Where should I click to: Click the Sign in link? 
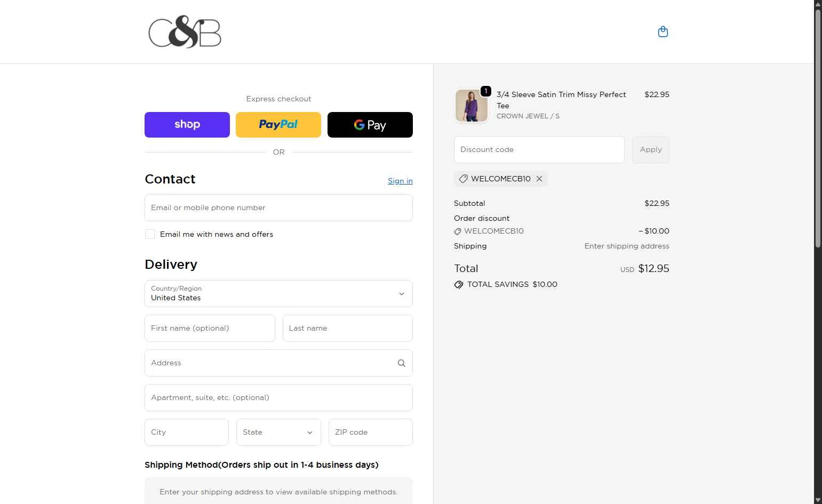click(400, 181)
